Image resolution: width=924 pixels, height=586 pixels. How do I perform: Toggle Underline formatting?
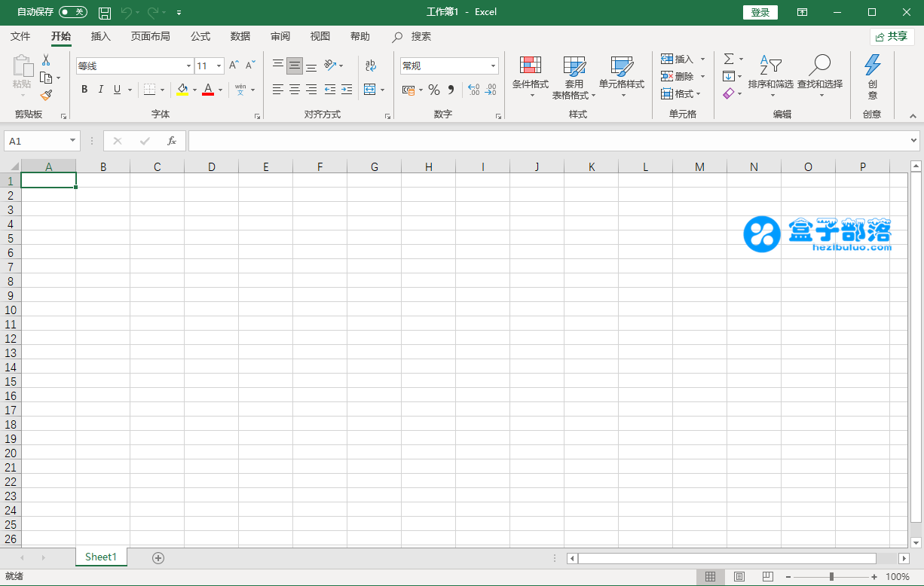pos(117,90)
